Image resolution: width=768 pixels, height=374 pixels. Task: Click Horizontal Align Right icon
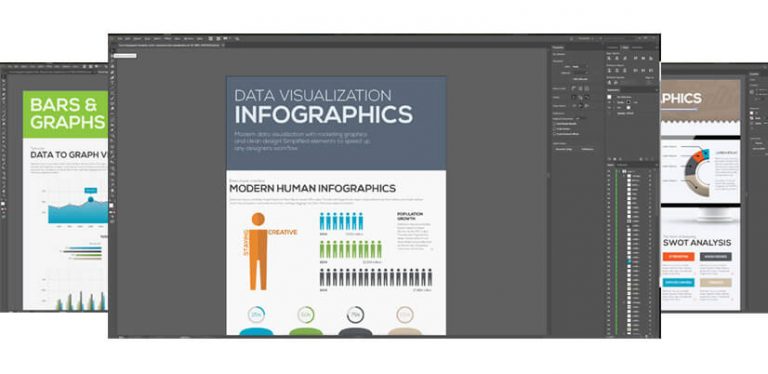coord(625,58)
